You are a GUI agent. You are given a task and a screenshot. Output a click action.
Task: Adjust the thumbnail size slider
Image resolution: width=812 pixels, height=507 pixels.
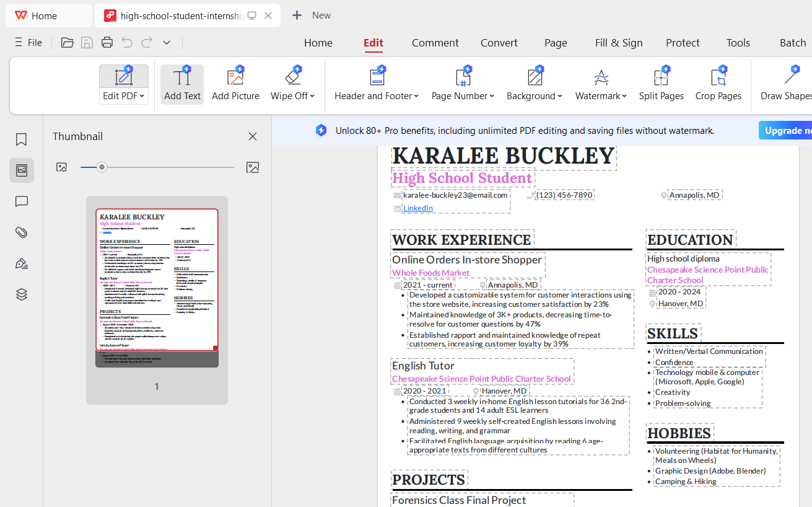tap(102, 167)
